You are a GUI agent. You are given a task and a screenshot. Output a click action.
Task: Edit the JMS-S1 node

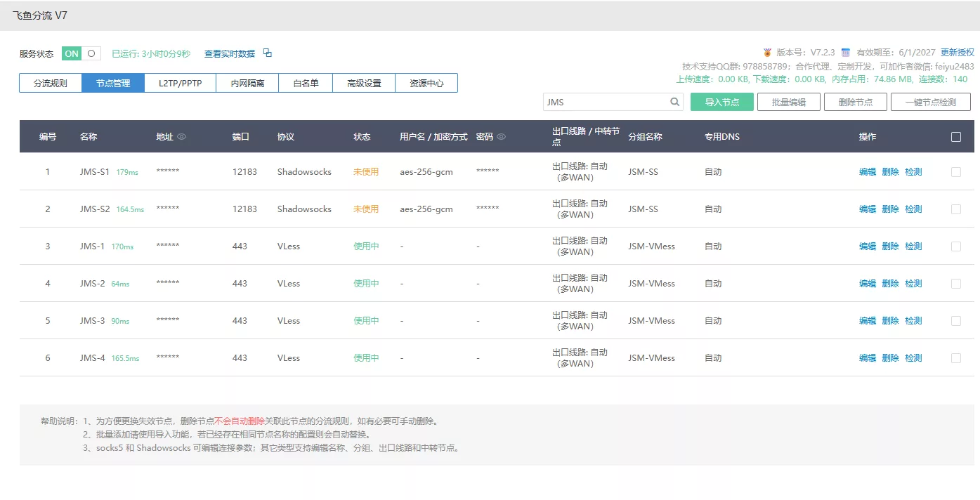[x=868, y=171]
